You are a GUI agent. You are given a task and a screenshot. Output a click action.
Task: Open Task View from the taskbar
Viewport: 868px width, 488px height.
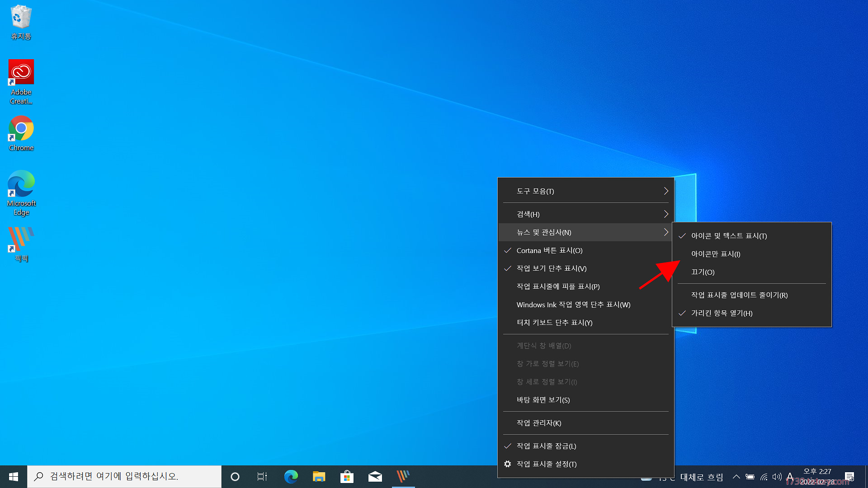point(262,477)
